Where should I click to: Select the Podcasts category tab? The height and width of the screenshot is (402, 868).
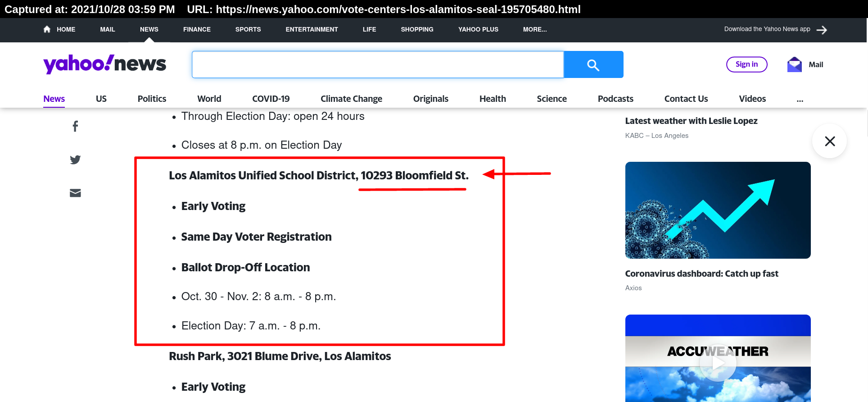pyautogui.click(x=615, y=99)
